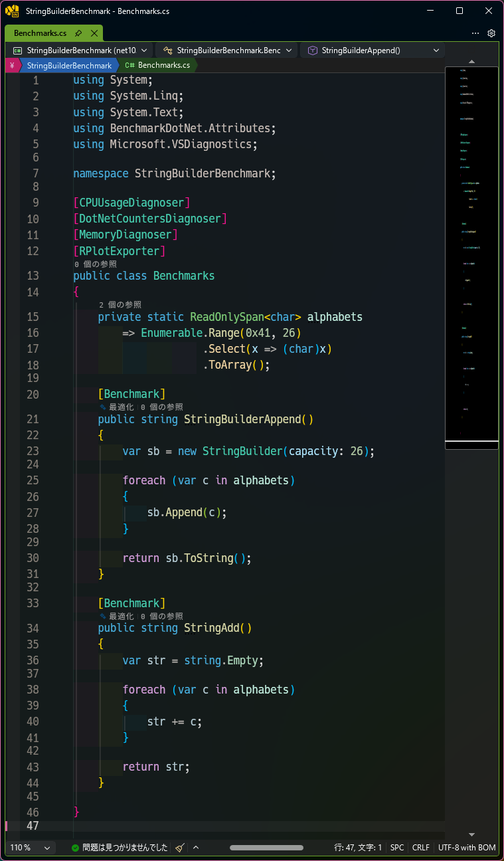
Task: Click the StringBuilderBenchmark breadcrumb segment
Action: [x=69, y=65]
